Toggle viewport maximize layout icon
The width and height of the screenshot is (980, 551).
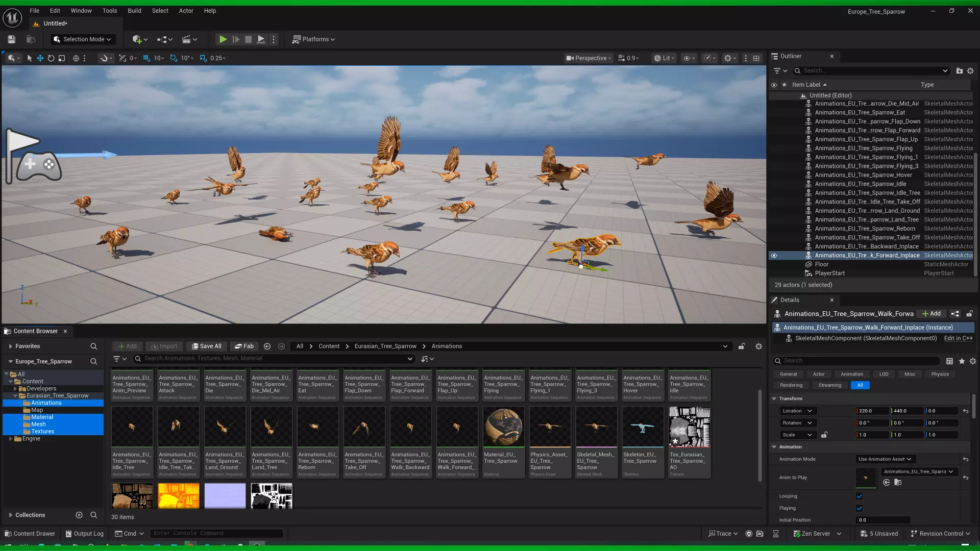pos(756,58)
